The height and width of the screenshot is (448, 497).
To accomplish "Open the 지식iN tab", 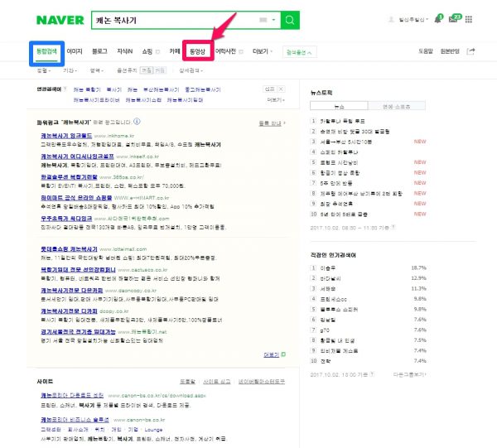I will (x=125, y=51).
